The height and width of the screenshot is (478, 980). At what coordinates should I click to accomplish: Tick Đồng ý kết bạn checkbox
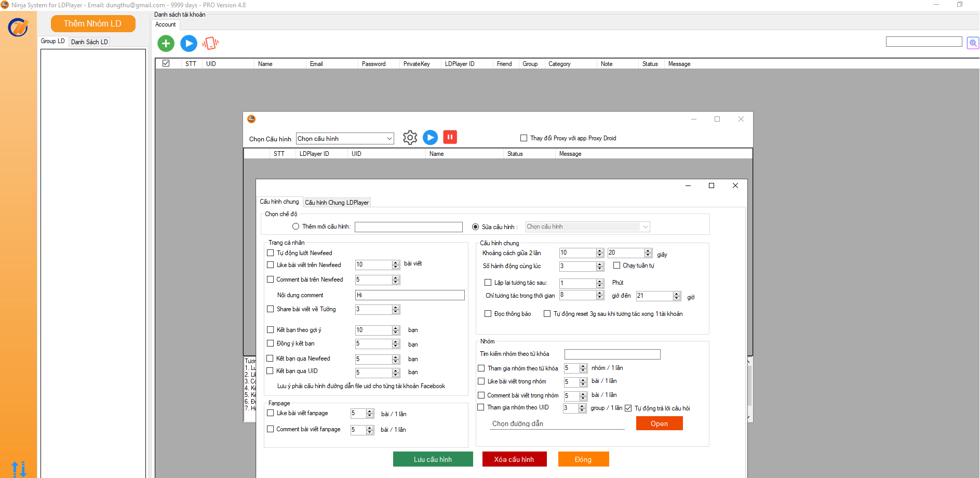[270, 343]
